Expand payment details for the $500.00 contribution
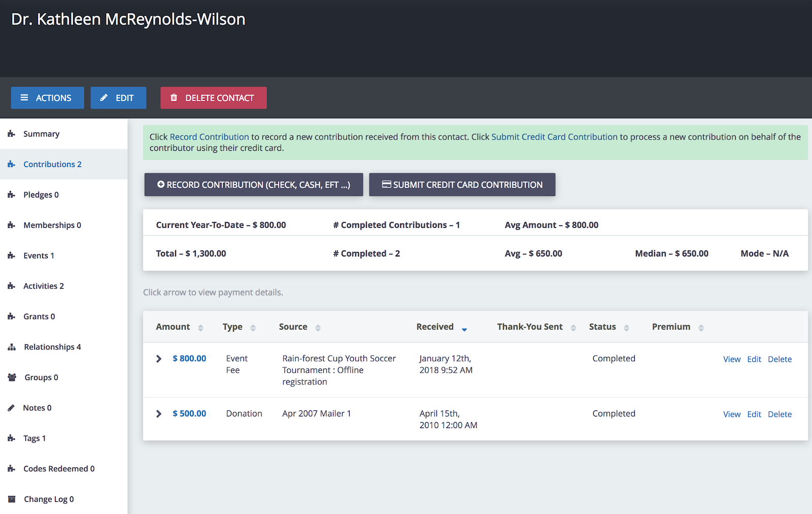Screen dimensions: 812x514 pos(159,414)
